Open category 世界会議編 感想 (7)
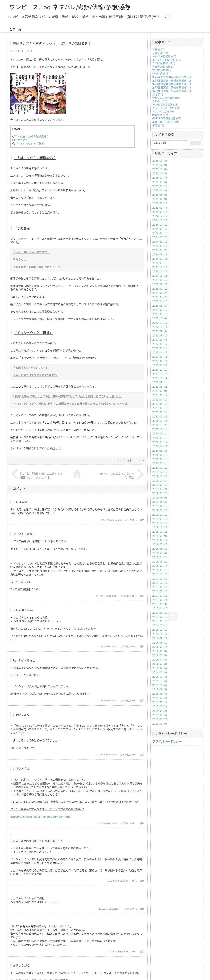 click(164, 67)
